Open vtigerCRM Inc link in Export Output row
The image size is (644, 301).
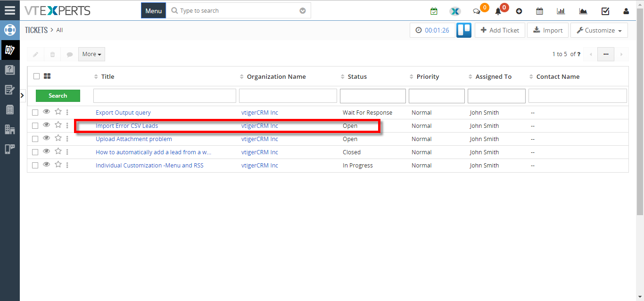click(260, 113)
